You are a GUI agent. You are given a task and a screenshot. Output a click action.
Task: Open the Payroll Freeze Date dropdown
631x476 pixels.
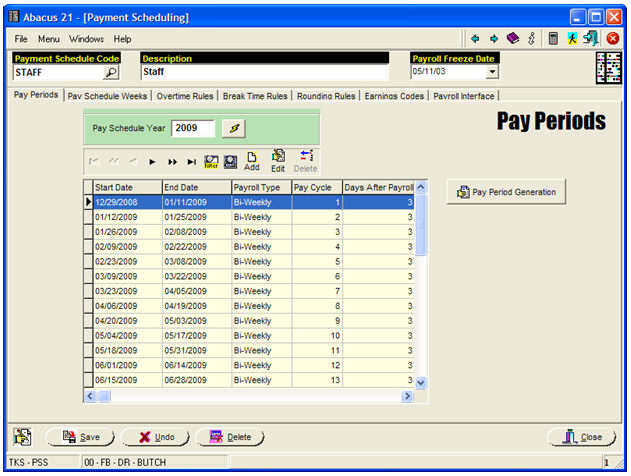(491, 73)
